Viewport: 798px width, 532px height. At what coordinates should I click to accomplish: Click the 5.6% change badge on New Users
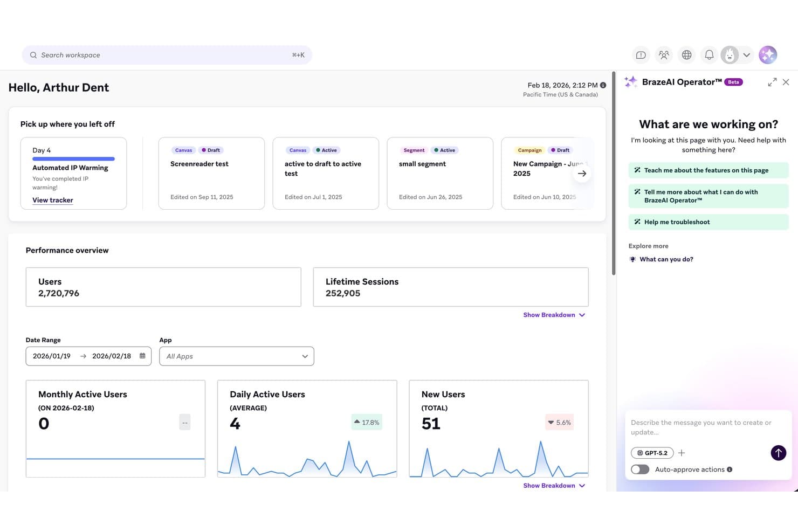click(560, 422)
